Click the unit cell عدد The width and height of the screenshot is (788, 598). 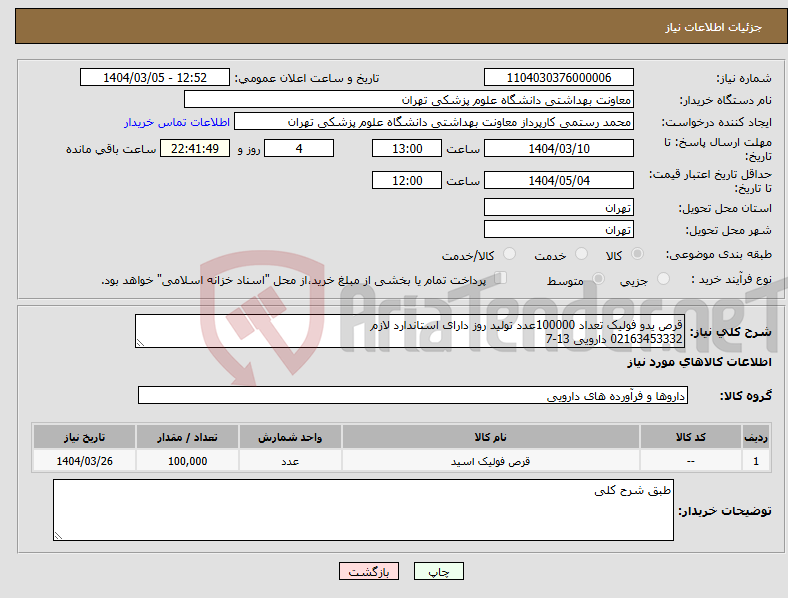point(290,461)
